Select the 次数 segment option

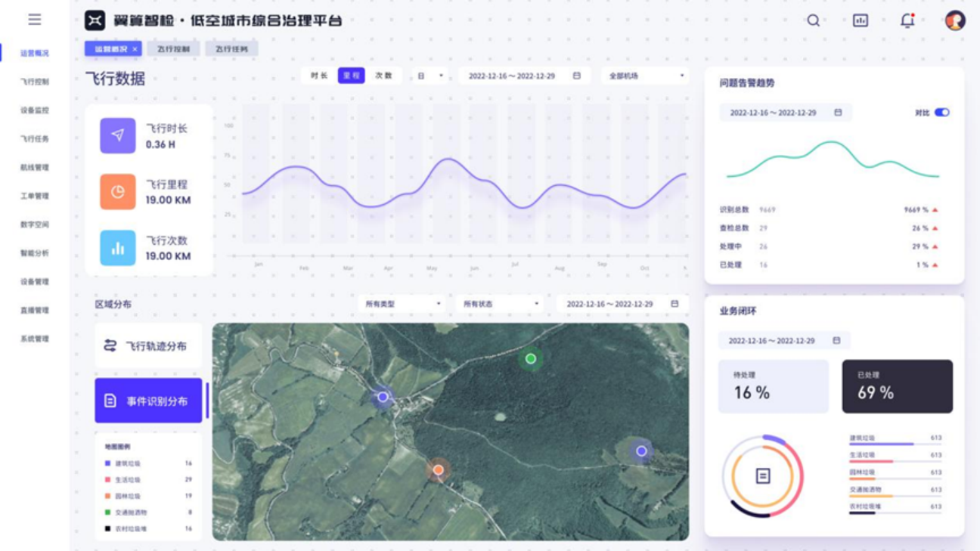click(383, 76)
